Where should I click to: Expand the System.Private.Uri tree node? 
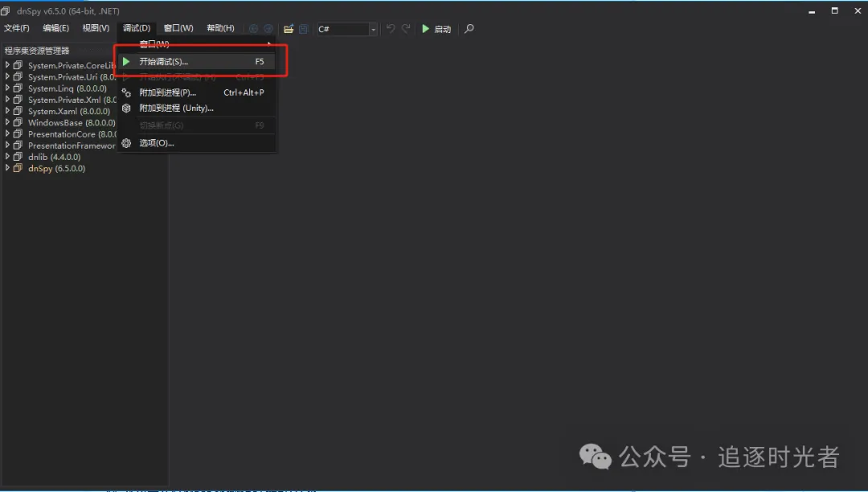pos(7,77)
